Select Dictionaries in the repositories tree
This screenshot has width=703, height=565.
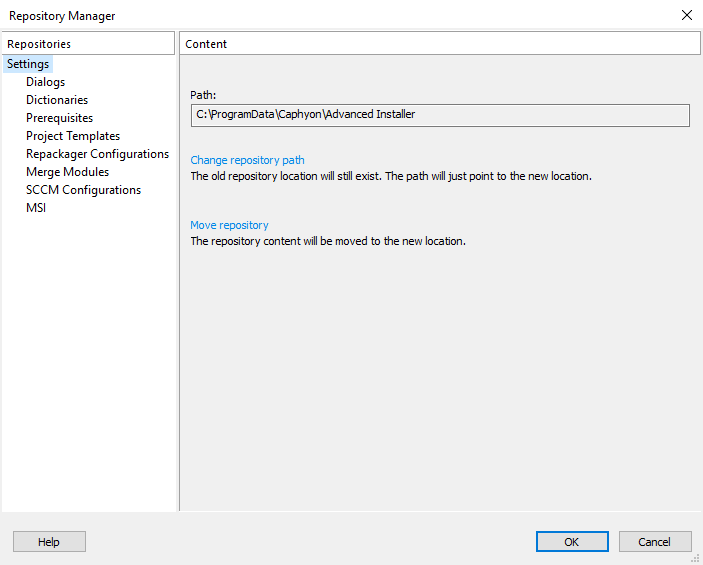57,100
